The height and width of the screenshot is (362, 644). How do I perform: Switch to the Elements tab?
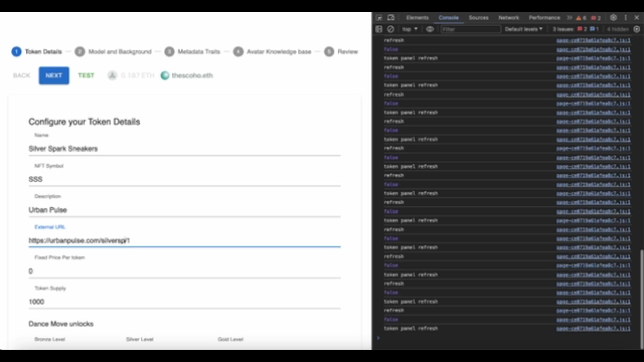point(417,18)
